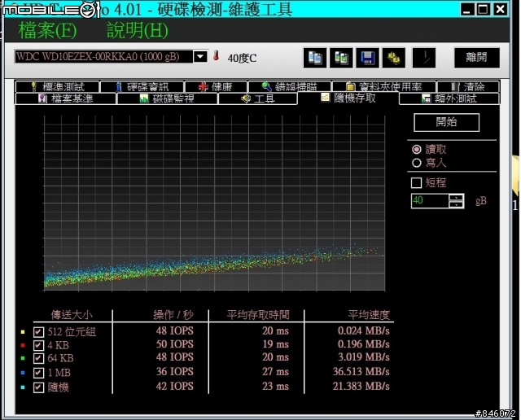Click the cyan 隨機 color marker
The height and width of the screenshot is (420, 521).
23,387
